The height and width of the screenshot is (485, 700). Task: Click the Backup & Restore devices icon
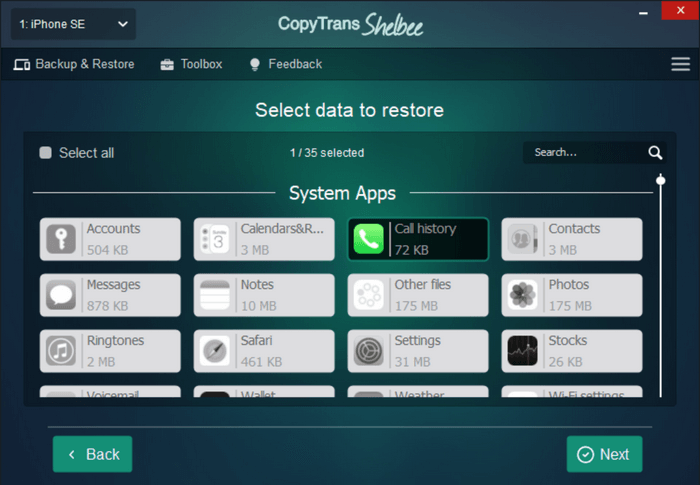coord(21,65)
